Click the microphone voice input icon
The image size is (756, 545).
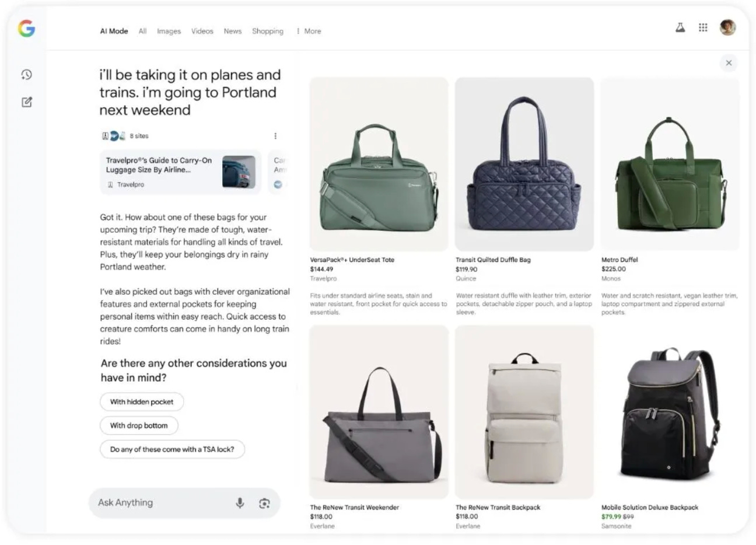click(240, 503)
